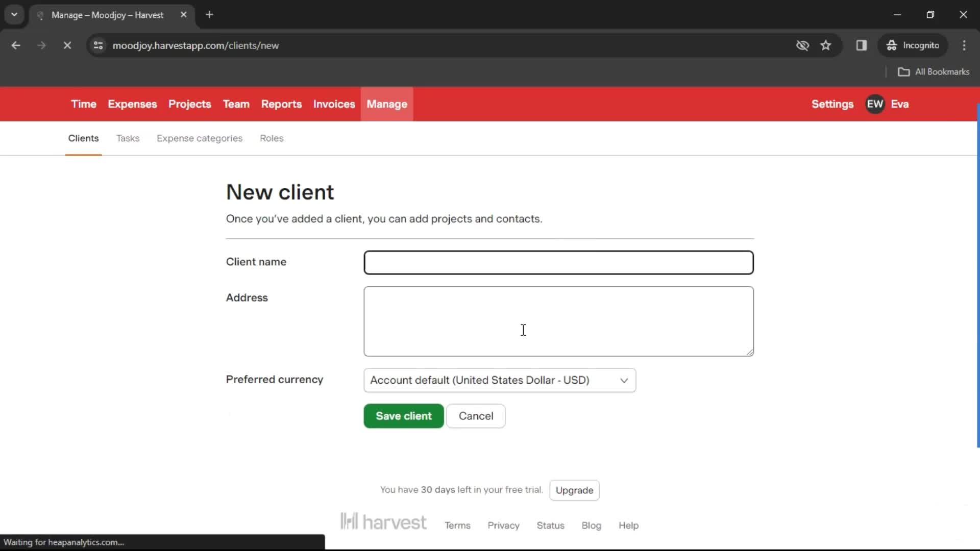
Task: Open the Eva user profile menu
Action: (x=889, y=104)
